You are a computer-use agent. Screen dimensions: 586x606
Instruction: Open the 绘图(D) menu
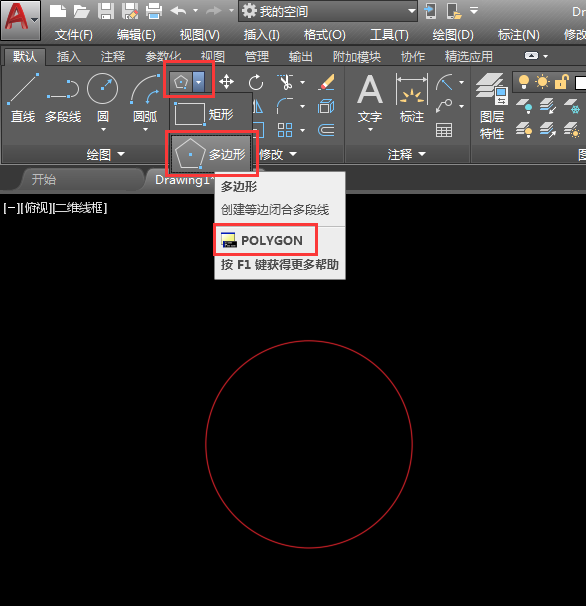453,35
